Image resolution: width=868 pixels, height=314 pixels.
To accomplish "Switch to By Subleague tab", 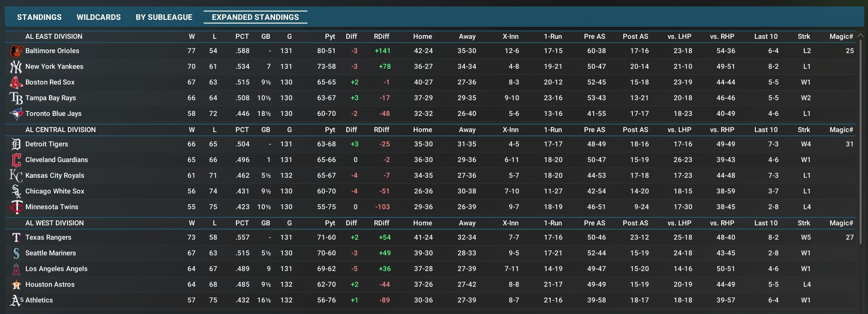I will [x=164, y=17].
